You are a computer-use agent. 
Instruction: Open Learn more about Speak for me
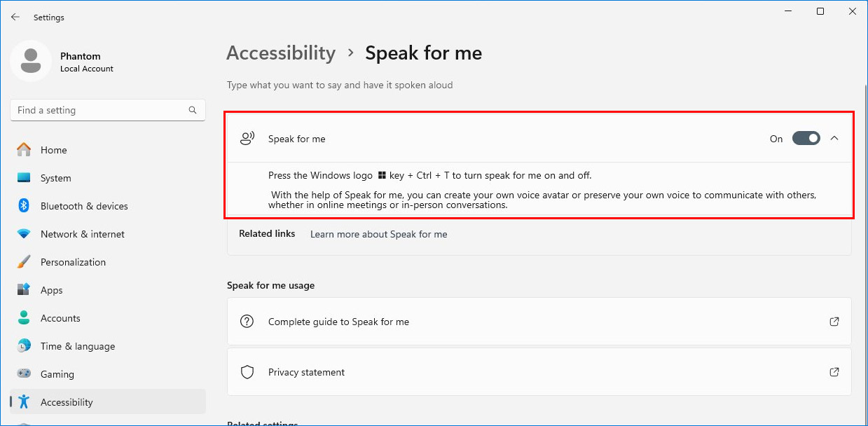(378, 234)
